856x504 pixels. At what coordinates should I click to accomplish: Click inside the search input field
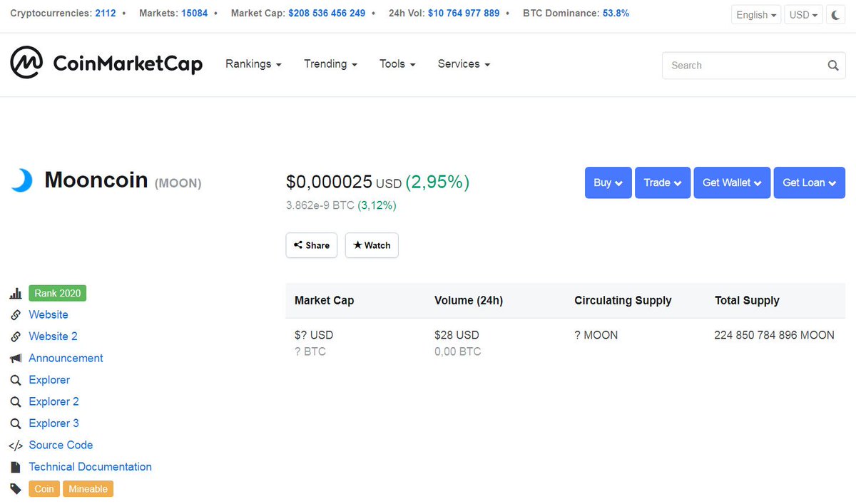pos(742,65)
